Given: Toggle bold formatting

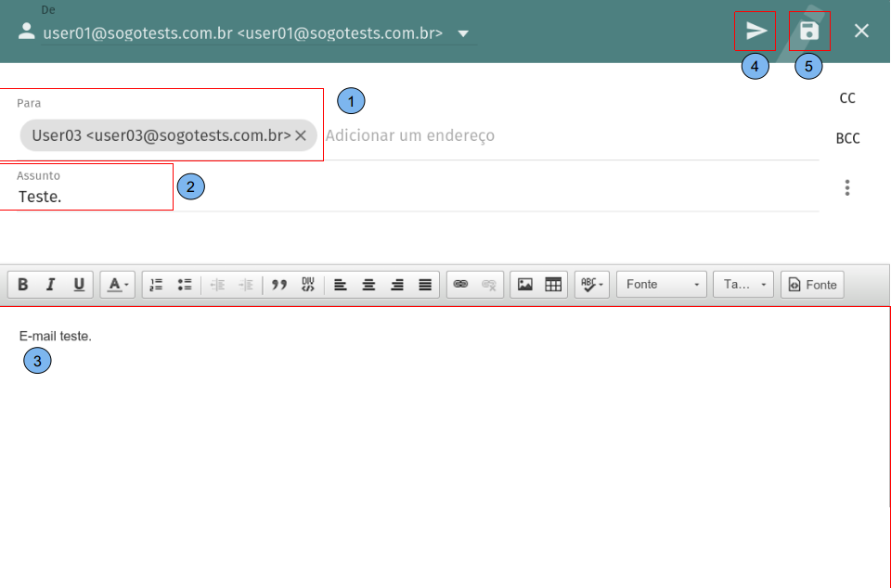Looking at the screenshot, I should 23,285.
